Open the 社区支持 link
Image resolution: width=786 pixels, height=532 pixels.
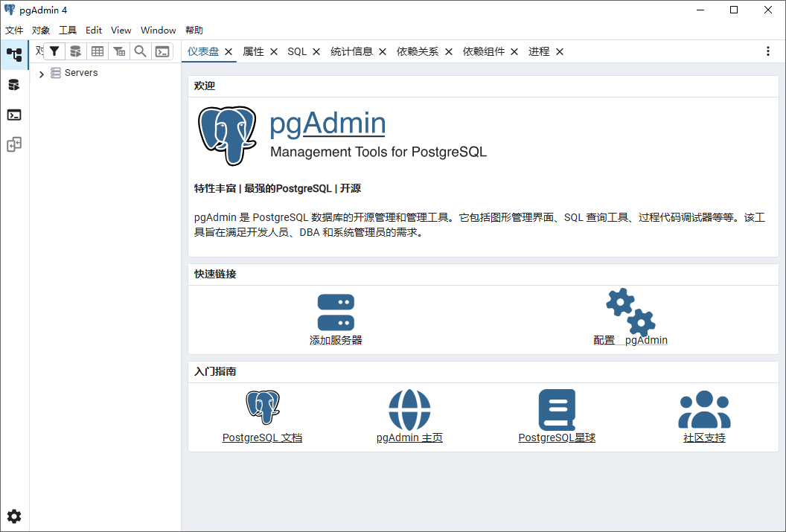[704, 438]
